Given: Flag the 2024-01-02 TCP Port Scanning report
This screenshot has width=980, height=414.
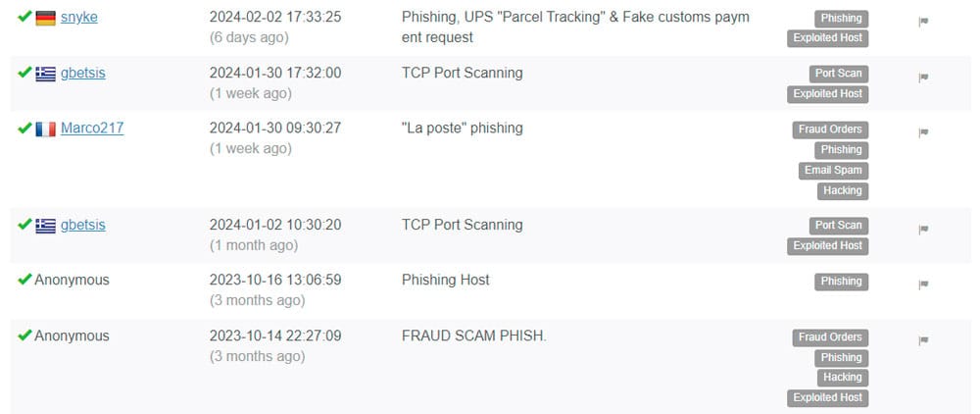Looking at the screenshot, I should coord(923,230).
